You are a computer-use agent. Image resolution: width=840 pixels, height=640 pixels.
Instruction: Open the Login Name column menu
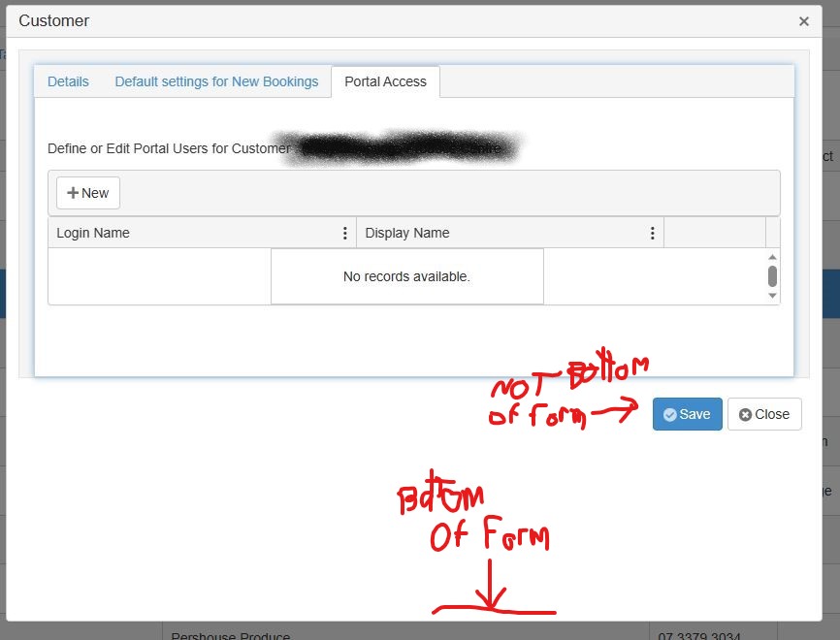pos(345,233)
